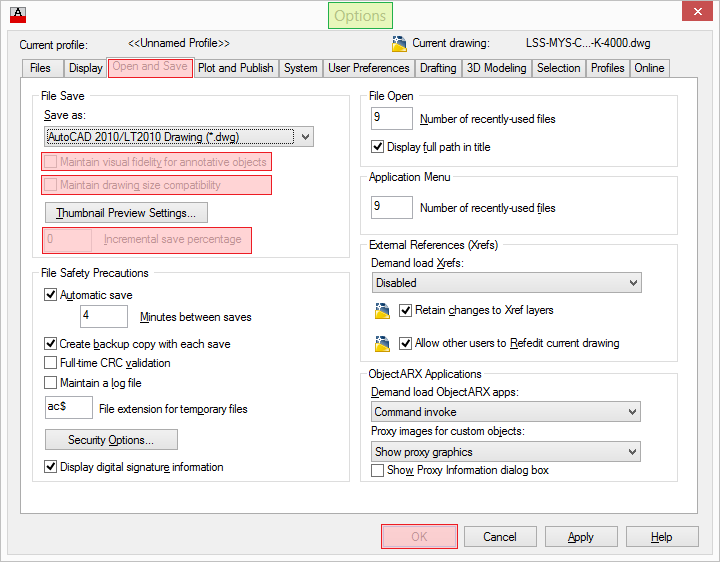Click the Thumbnail Preview Settings button

pyautogui.click(x=126, y=213)
